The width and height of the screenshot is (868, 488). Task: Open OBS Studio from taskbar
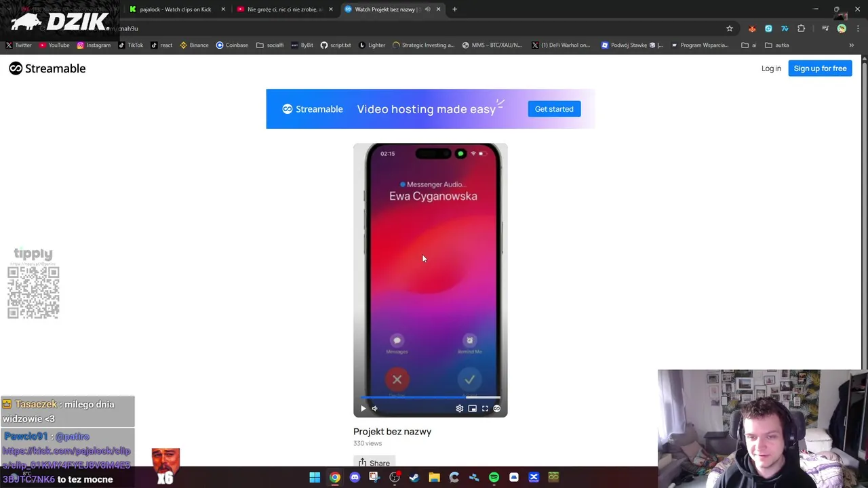[395, 477]
